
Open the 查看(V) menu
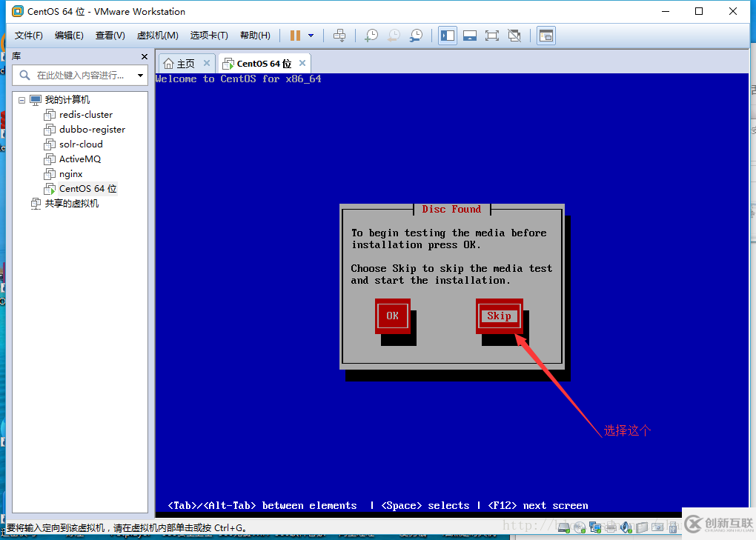click(110, 36)
